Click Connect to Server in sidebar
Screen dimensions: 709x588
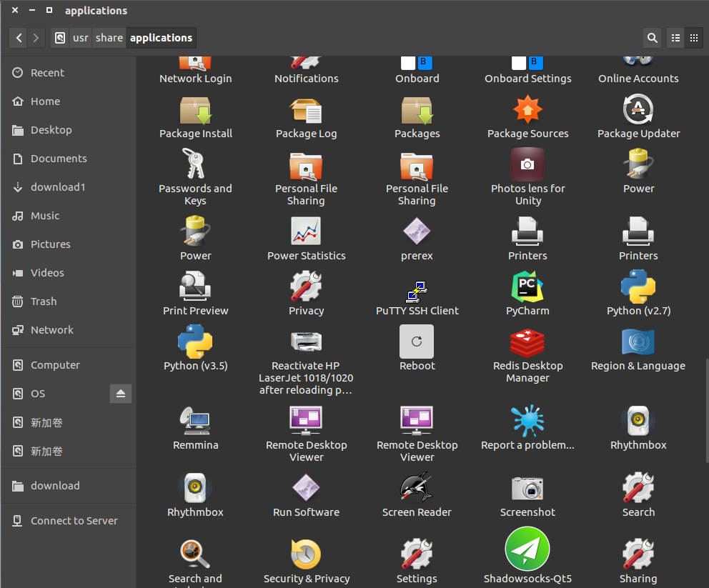[x=69, y=521]
